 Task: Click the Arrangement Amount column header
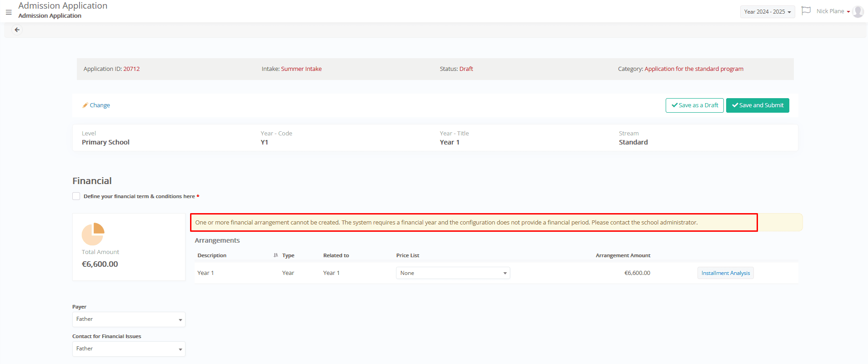(x=623, y=255)
